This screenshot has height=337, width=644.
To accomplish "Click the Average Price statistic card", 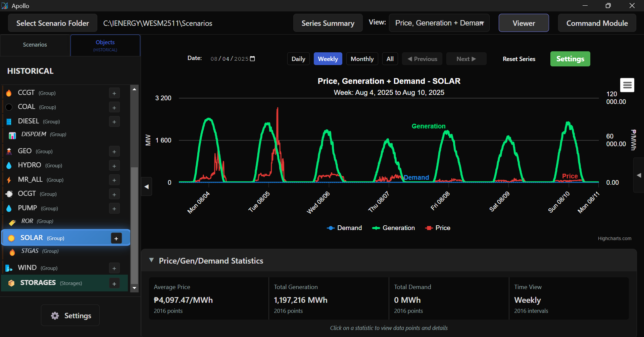I will (x=208, y=298).
